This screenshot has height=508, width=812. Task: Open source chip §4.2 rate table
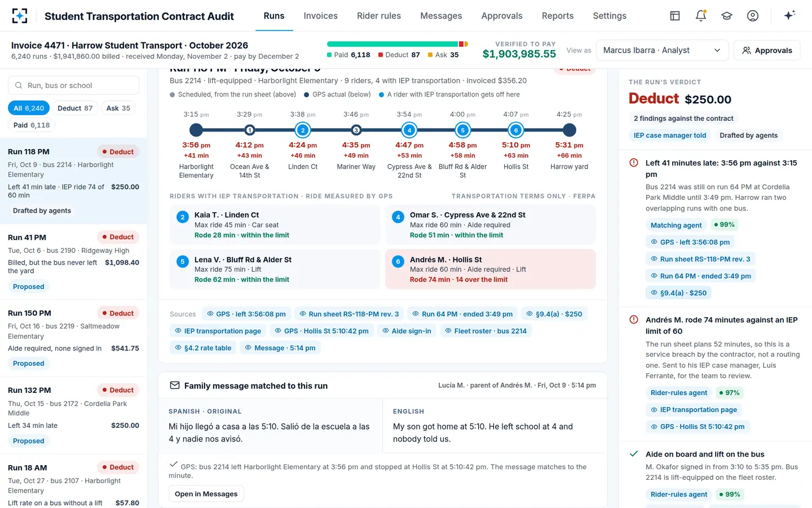coord(203,348)
